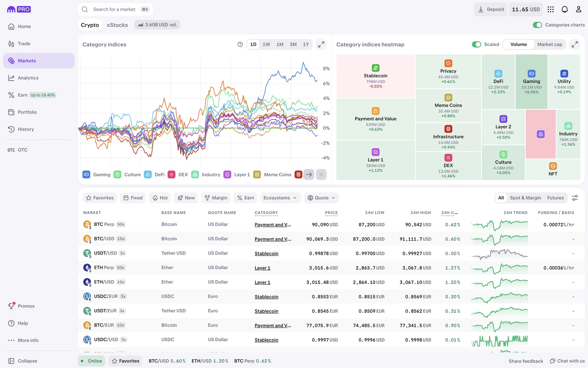Switch to the xStocks tab

pos(117,25)
